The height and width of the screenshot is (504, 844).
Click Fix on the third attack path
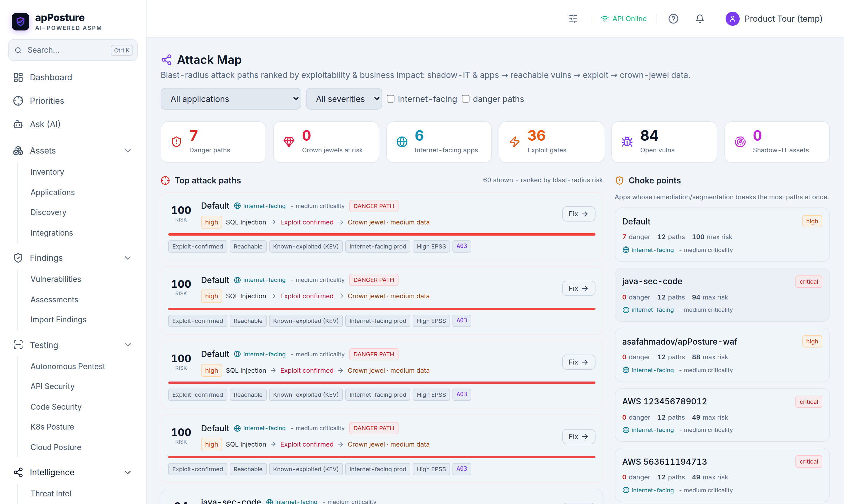click(578, 362)
